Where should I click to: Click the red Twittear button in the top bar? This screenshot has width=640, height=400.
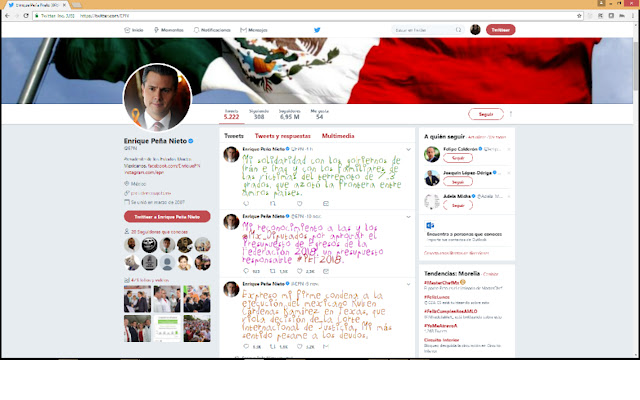500,30
